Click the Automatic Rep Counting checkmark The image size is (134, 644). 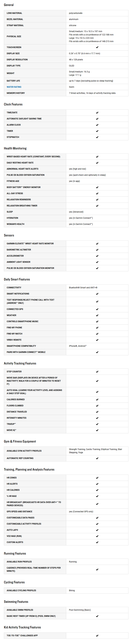pos(97,458)
